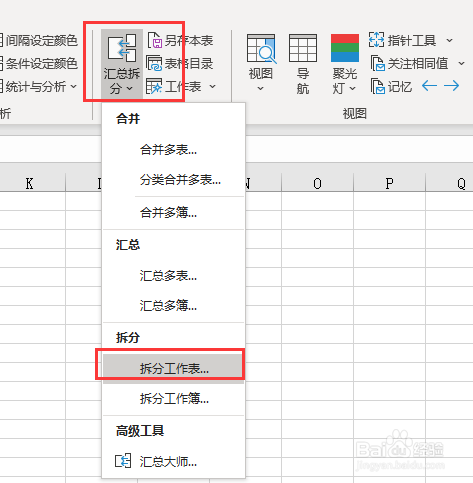The height and width of the screenshot is (483, 473).
Task: Choose 汇总多簿... menu item
Action: pyautogui.click(x=173, y=305)
